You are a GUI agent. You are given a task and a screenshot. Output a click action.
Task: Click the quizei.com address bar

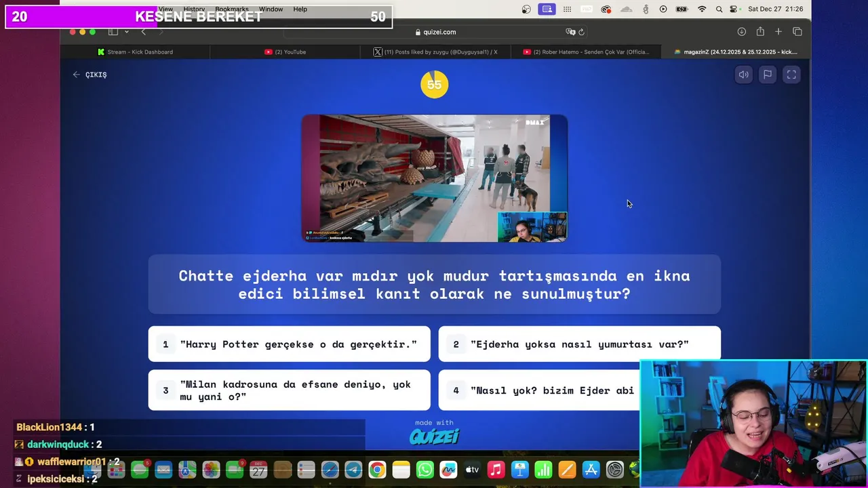(x=435, y=32)
